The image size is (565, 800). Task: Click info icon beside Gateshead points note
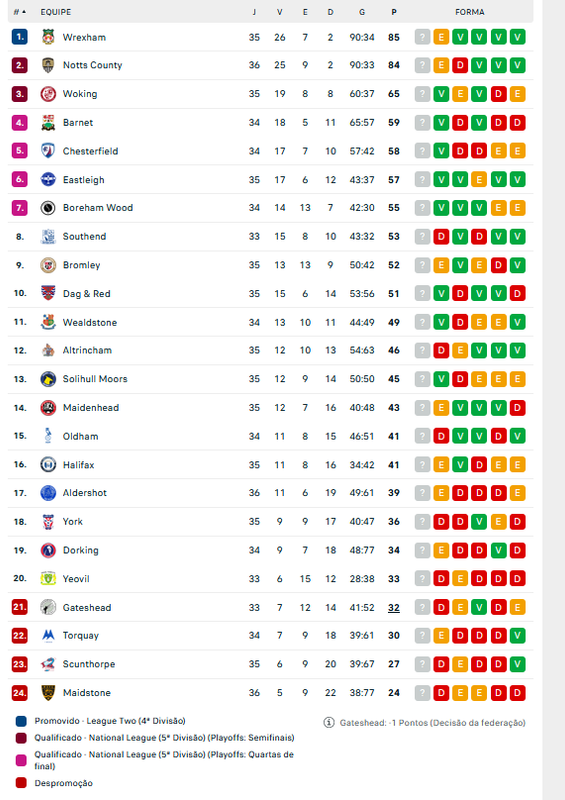coord(329,722)
